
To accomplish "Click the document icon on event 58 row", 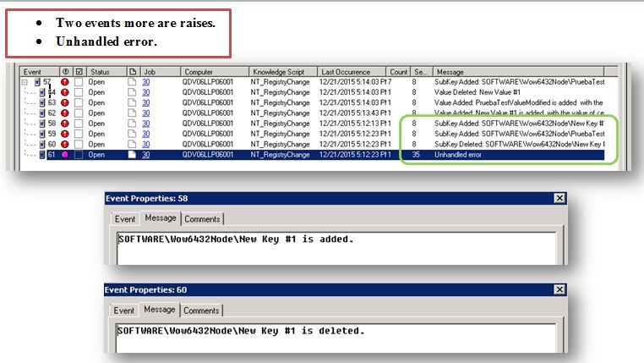I will coord(132,124).
